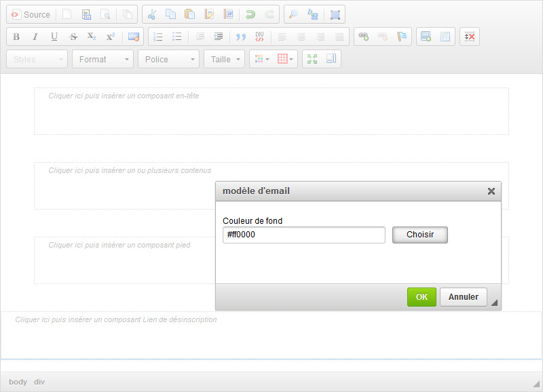The height and width of the screenshot is (392, 543).
Task: Open the Police font dropdown
Action: [169, 59]
